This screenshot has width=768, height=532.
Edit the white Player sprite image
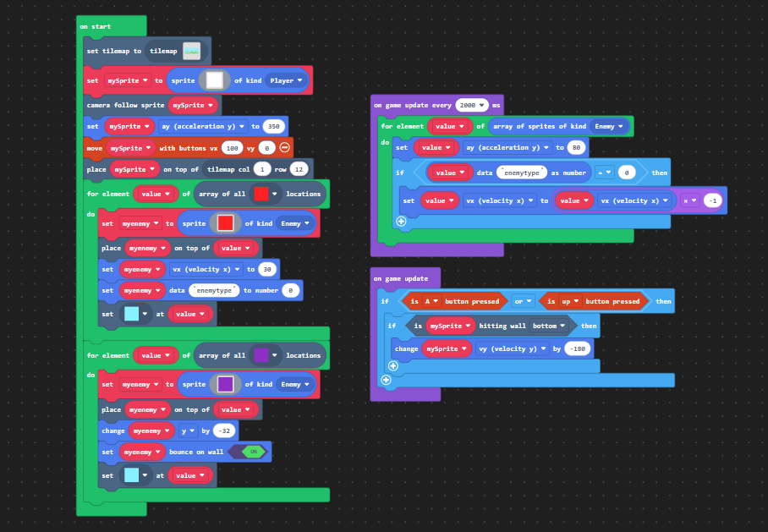pos(215,80)
